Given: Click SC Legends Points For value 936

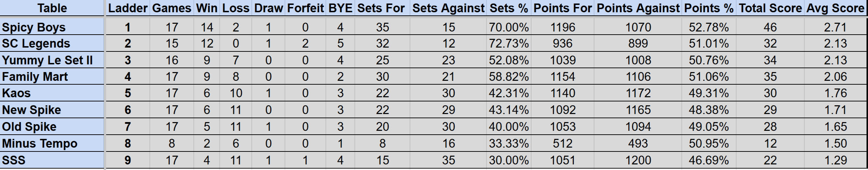Looking at the screenshot, I should coord(562,44).
